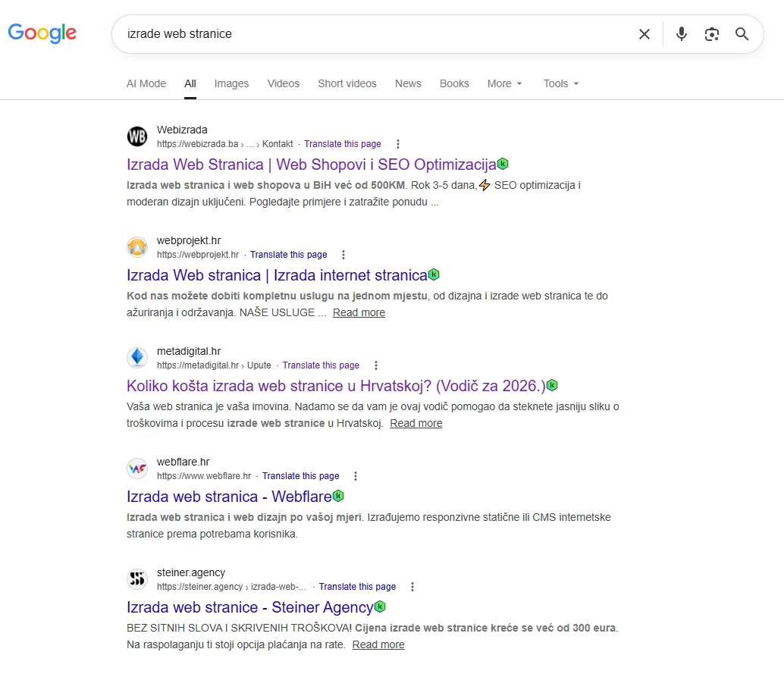Click the https://steiner.agency › izrada-web breadcrumb
The image size is (784, 674).
pos(231,587)
